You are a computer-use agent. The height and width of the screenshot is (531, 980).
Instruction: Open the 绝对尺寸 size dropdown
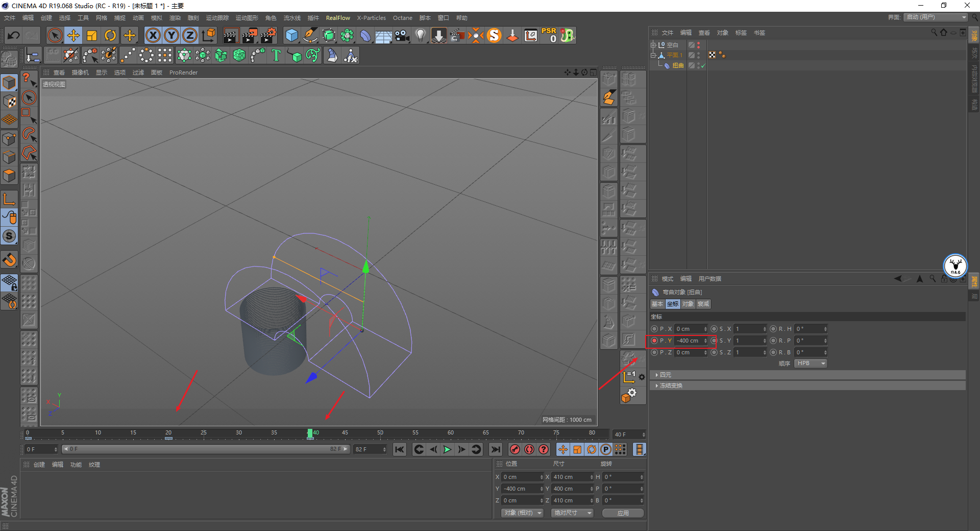(x=572, y=513)
